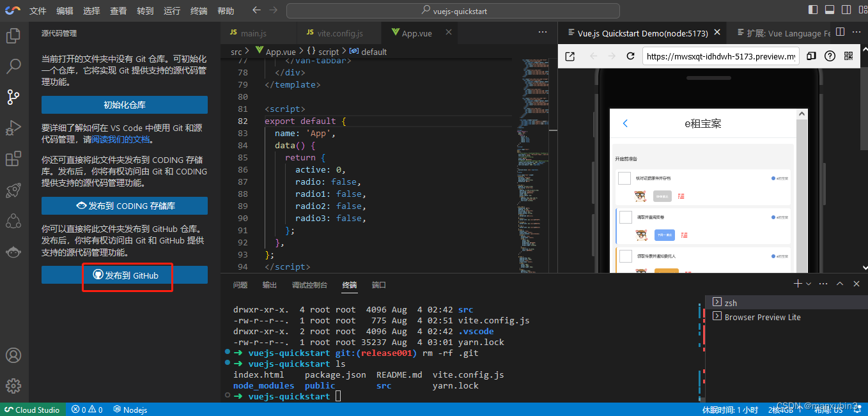Click the back arrow in e租宝案 preview header
The height and width of the screenshot is (416, 868).
[625, 123]
